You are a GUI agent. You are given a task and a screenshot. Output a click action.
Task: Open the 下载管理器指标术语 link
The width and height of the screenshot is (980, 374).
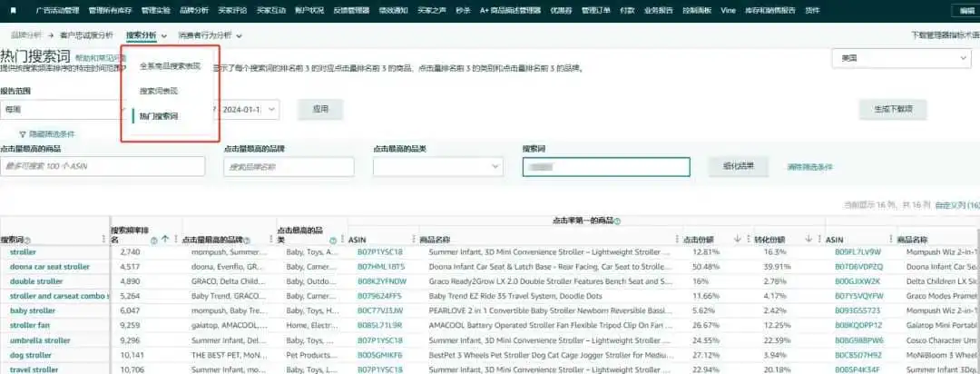pos(946,35)
